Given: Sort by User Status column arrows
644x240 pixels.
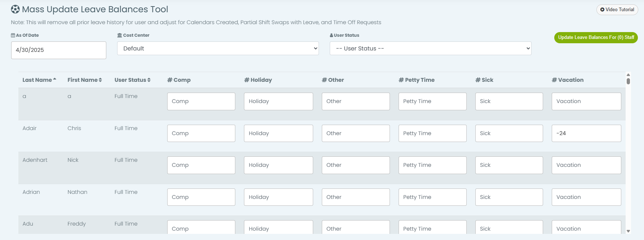Looking at the screenshot, I should (x=149, y=80).
